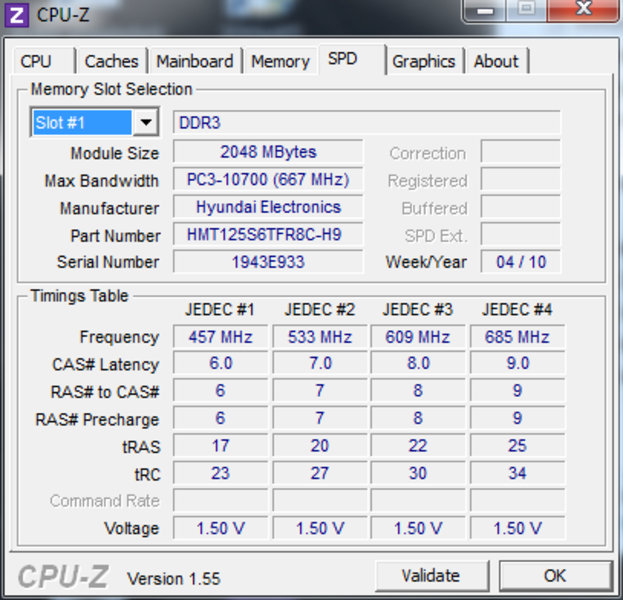Click the 457 MHz frequency cell
The image size is (623, 600).
tap(221, 337)
